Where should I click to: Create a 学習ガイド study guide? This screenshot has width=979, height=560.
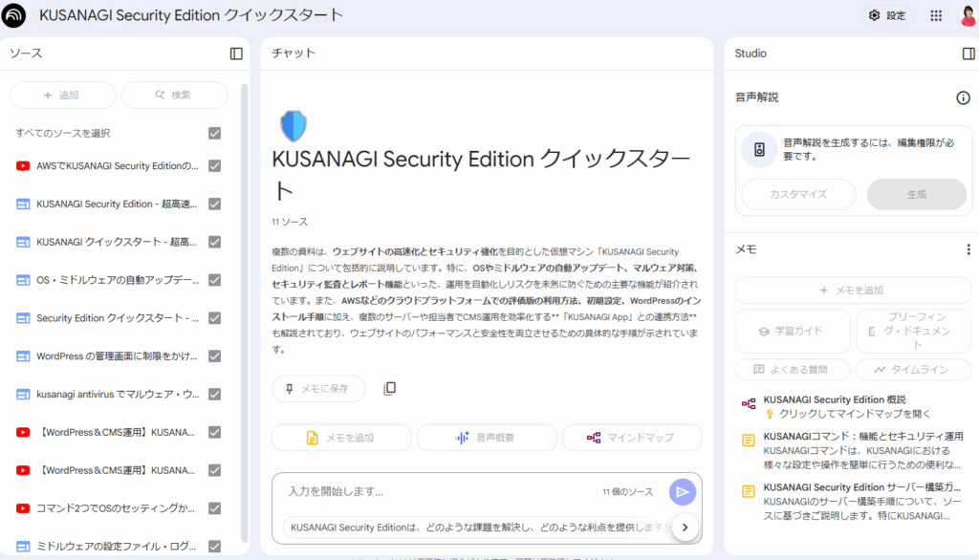[x=793, y=331]
